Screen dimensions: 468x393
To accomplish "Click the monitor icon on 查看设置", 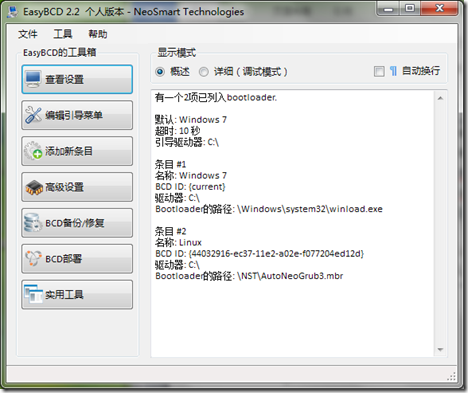I will (33, 79).
